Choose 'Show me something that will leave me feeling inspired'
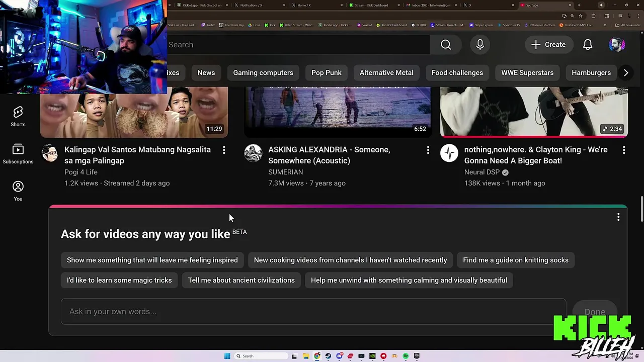The height and width of the screenshot is (362, 644). tap(152, 260)
